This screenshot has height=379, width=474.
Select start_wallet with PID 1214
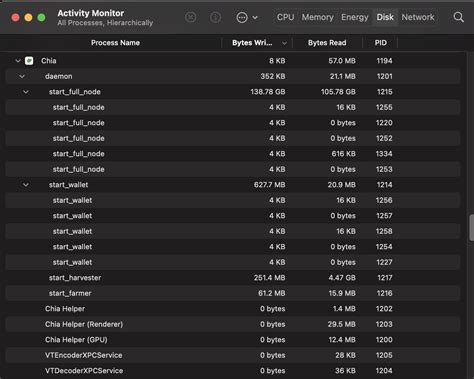point(233,185)
